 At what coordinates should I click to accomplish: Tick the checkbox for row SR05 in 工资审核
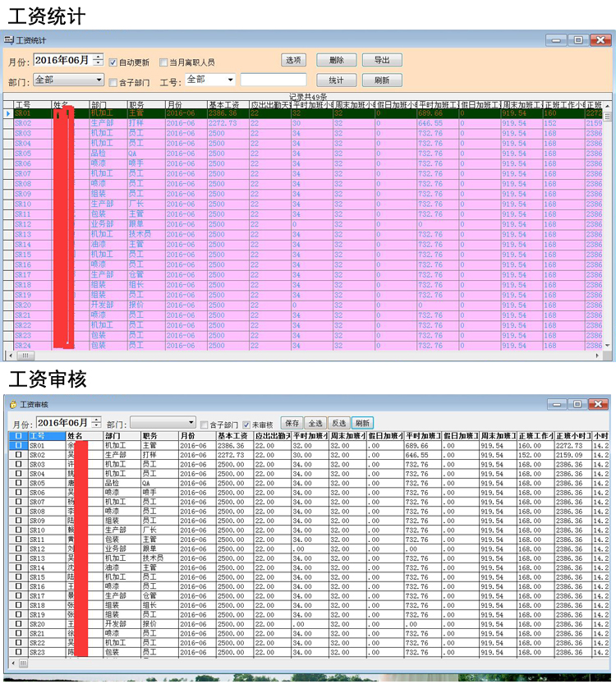(19, 483)
